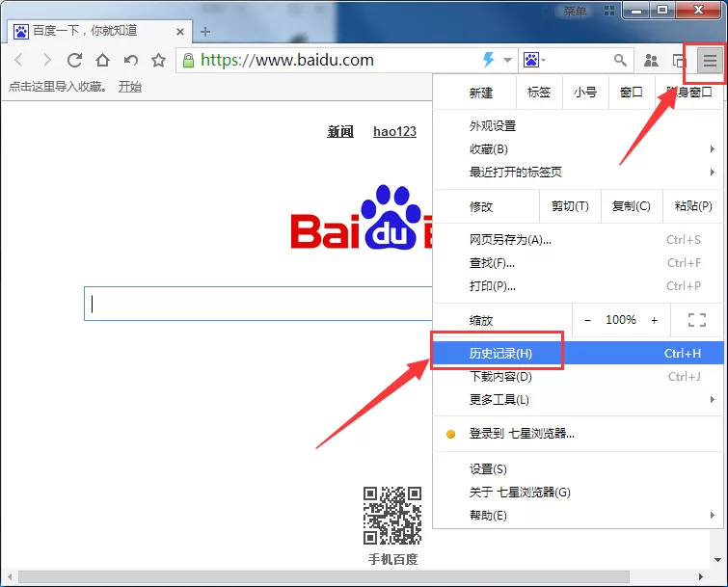Click the horizontal scrollbar left arrow
Image resolution: width=728 pixels, height=587 pixels.
(x=10, y=576)
